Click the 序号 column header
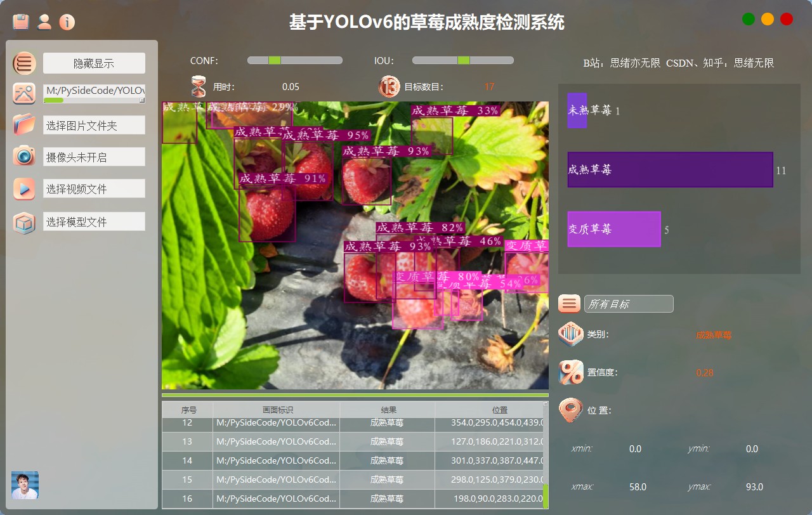 (188, 410)
